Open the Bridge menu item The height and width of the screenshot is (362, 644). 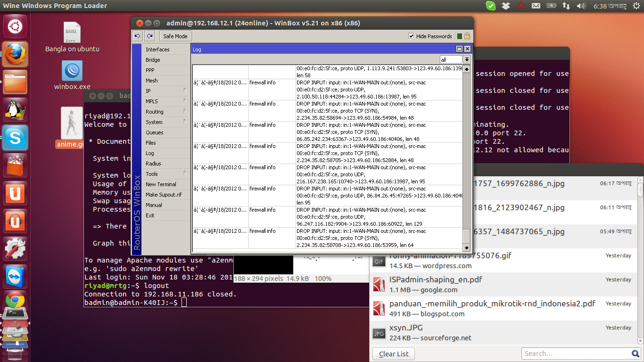[166, 60]
